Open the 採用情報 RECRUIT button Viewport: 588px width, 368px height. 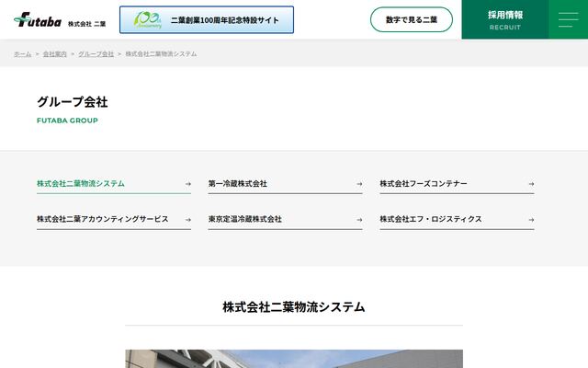click(505, 19)
